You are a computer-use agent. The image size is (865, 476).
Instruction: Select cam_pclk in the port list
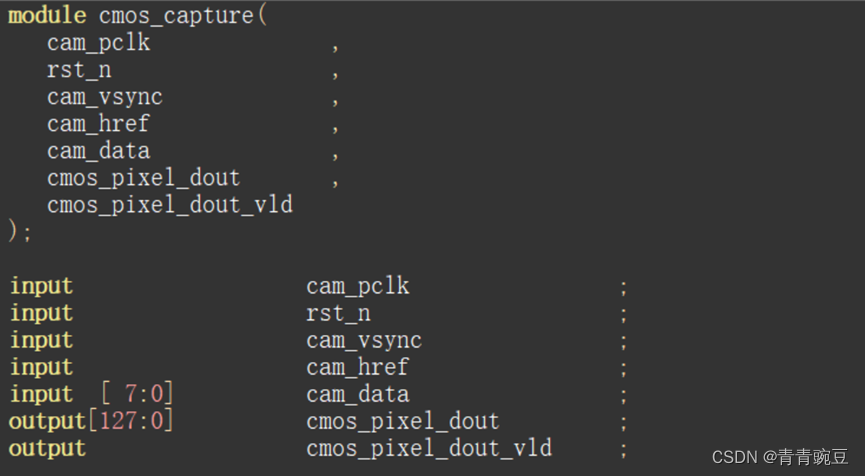coord(98,43)
